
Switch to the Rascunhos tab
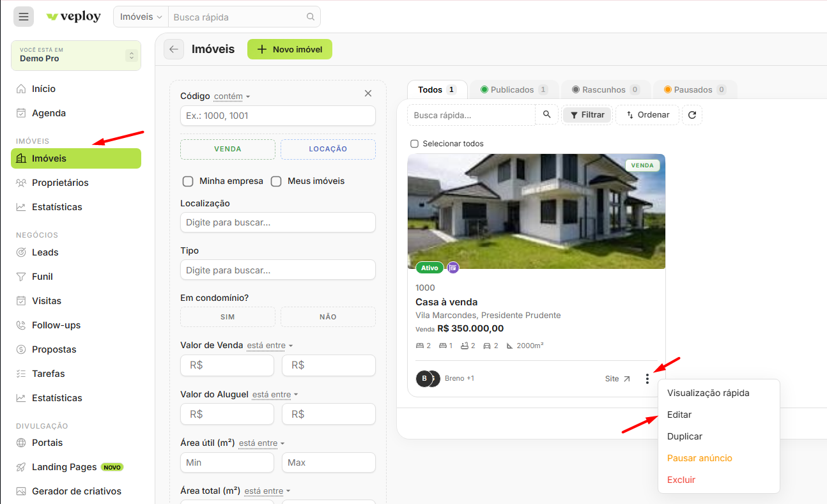[x=606, y=89]
